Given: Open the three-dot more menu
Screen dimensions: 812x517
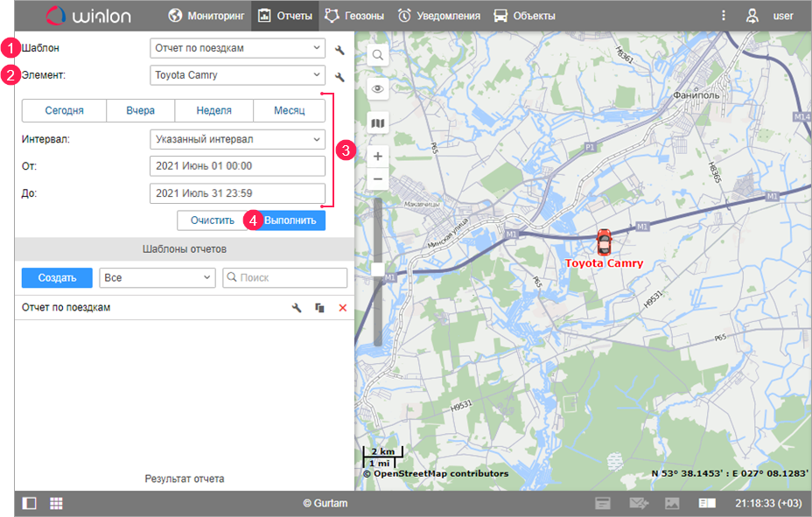Looking at the screenshot, I should tap(724, 16).
